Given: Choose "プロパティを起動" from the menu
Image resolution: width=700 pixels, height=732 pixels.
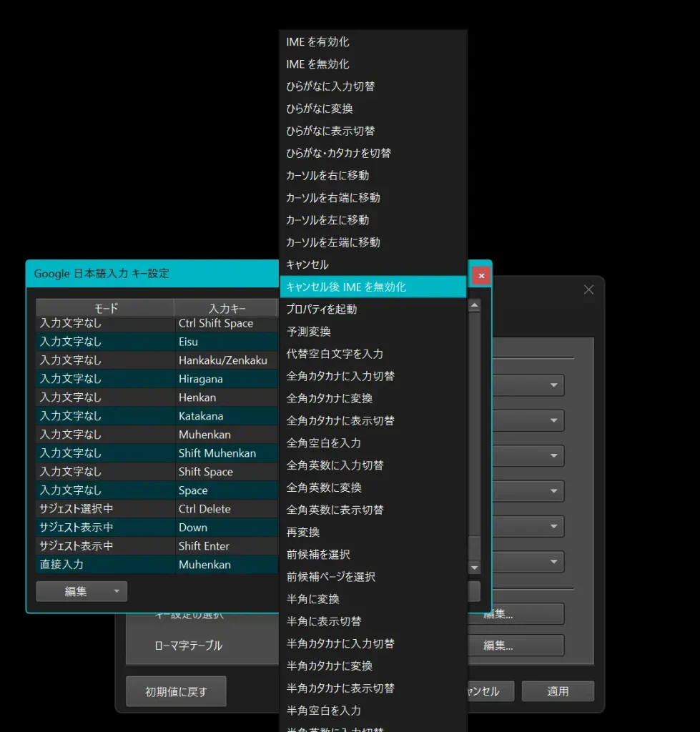Looking at the screenshot, I should [373, 309].
